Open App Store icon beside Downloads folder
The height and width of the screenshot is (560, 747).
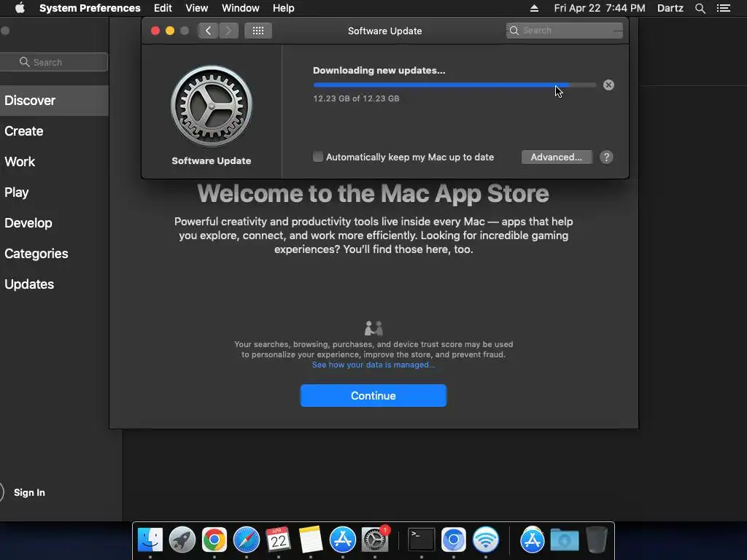[532, 540]
